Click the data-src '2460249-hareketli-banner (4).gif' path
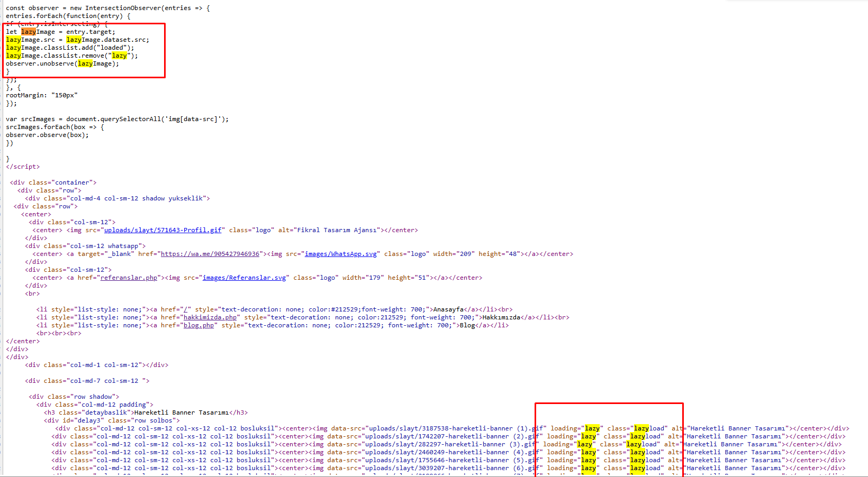 [x=452, y=452]
